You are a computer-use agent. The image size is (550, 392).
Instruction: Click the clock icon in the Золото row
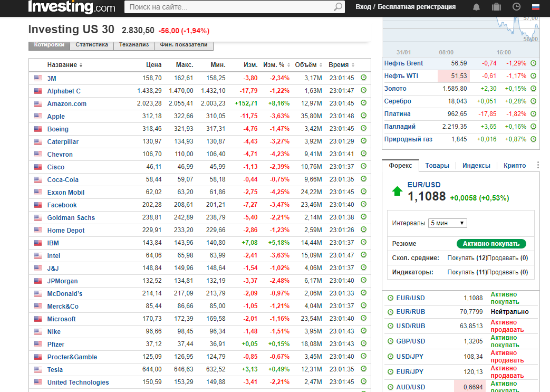pyautogui.click(x=534, y=89)
